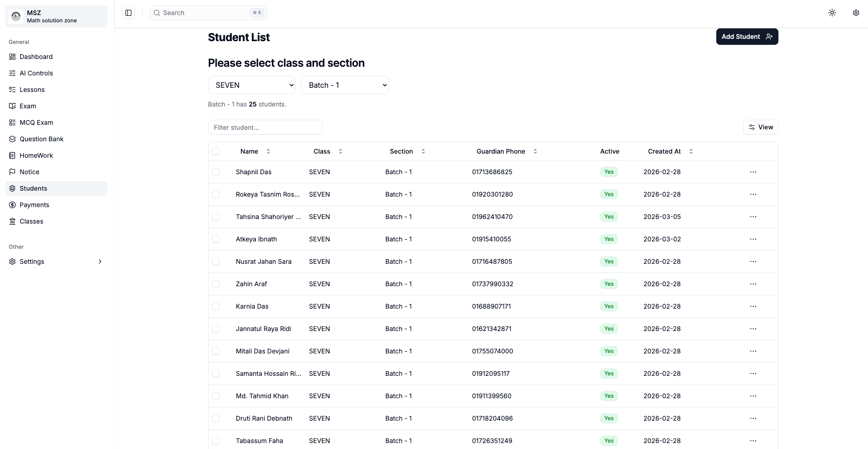The image size is (868, 449).
Task: Open the View column options
Action: 761,127
